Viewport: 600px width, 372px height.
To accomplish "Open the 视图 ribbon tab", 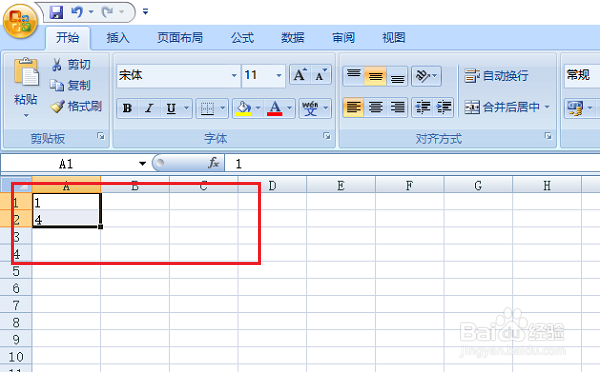I will click(x=394, y=38).
